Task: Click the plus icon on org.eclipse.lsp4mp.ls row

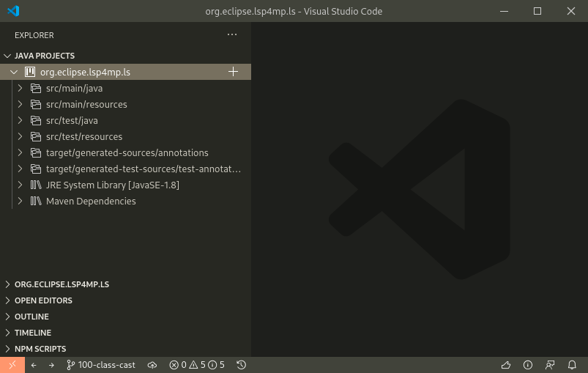Action: (233, 72)
